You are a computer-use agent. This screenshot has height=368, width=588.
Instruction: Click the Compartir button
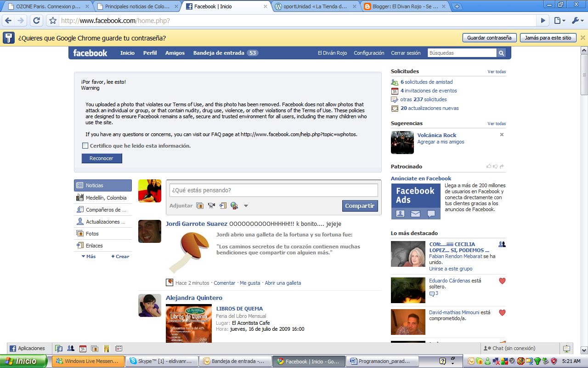(x=360, y=206)
